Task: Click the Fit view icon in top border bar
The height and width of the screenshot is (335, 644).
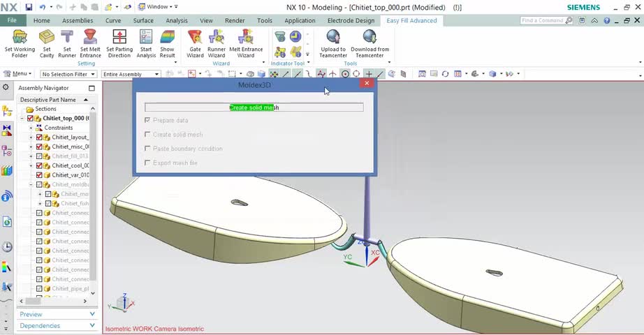Action: pos(422,74)
